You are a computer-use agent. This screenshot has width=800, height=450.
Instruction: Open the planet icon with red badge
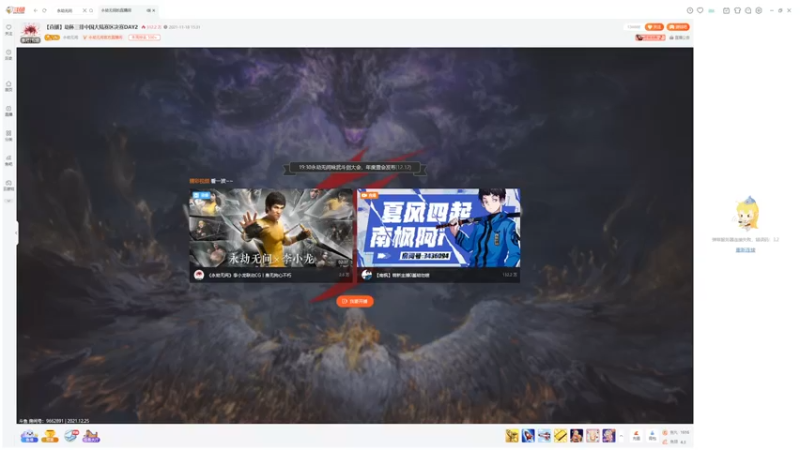pos(71,436)
